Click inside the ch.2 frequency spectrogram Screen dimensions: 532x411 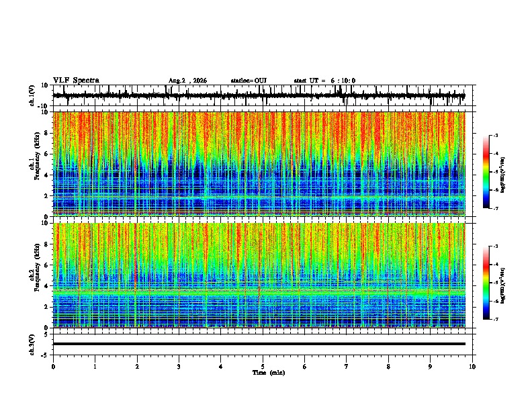click(x=259, y=275)
